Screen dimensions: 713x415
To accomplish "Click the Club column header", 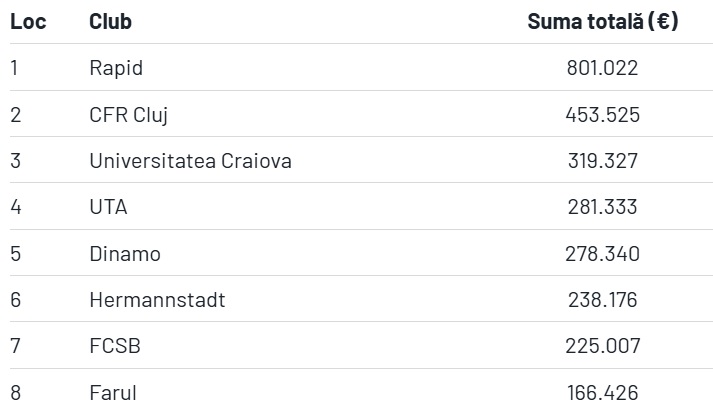I will point(110,21).
